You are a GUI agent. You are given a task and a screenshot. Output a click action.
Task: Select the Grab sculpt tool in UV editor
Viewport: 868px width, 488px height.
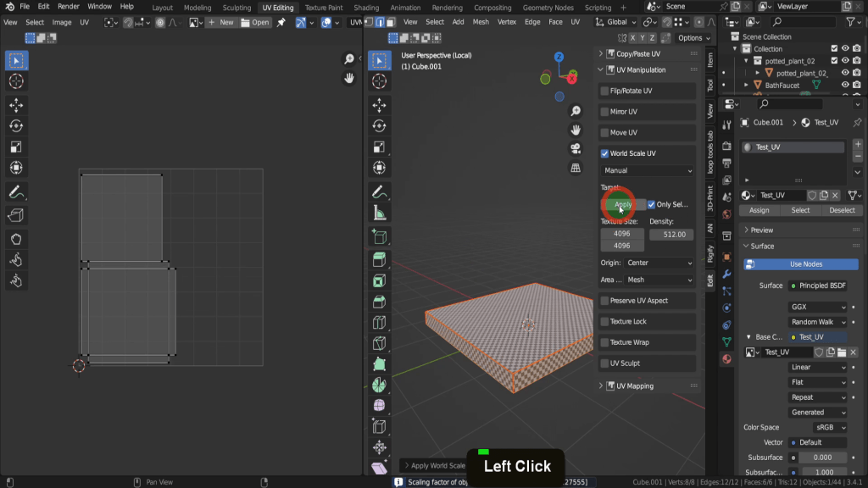[x=16, y=239]
